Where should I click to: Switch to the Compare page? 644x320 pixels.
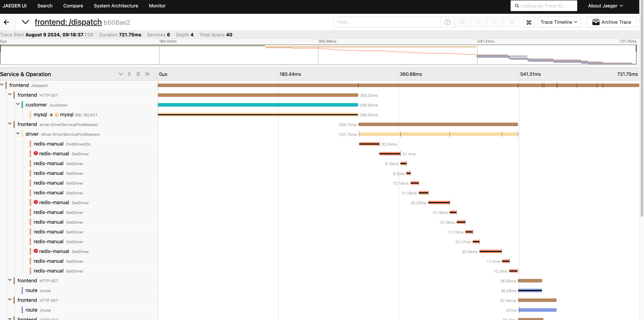point(73,6)
